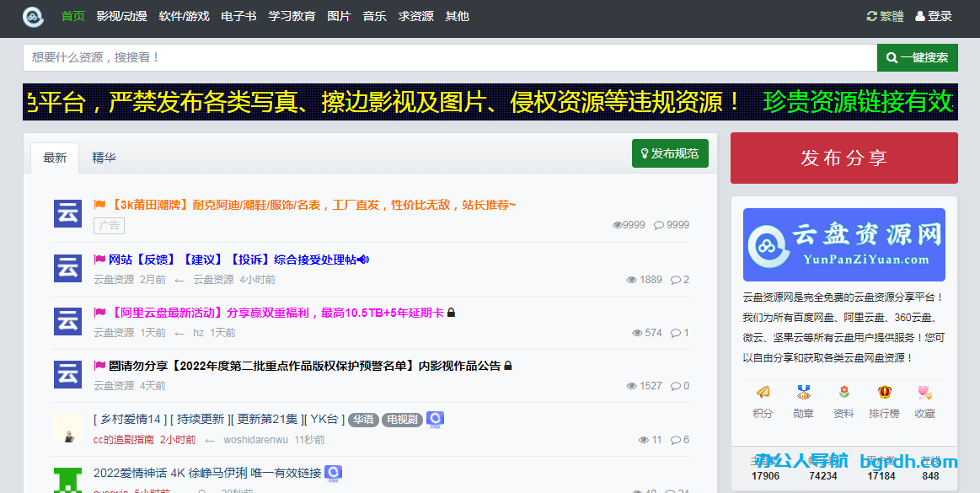Screen dimensions: 980x493
Task: Switch to the 精华 tab
Action: coord(104,158)
